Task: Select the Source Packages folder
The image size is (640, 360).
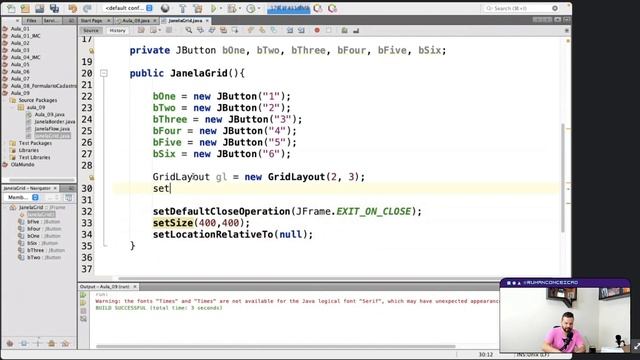Action: click(38, 100)
